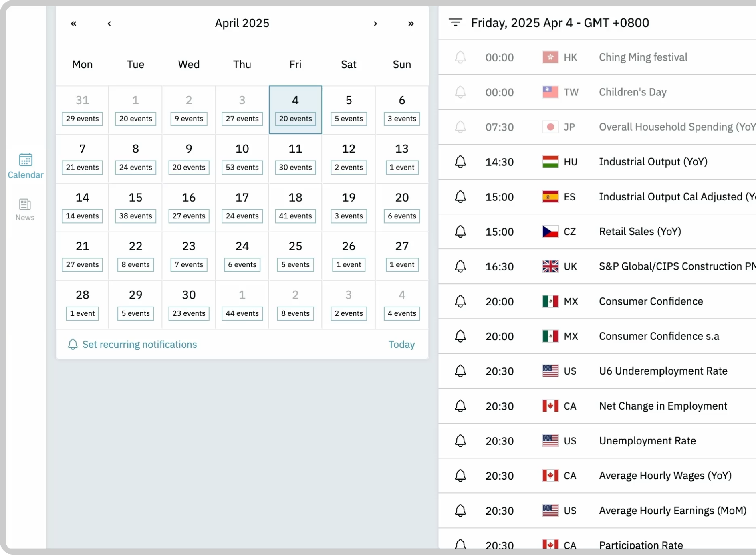Toggle bell alert for MX Consumer Confidence
756x555 pixels.
pyautogui.click(x=460, y=301)
